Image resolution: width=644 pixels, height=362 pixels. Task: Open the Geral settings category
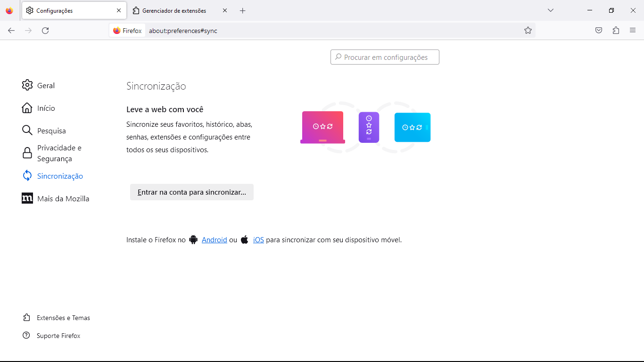[x=46, y=85]
